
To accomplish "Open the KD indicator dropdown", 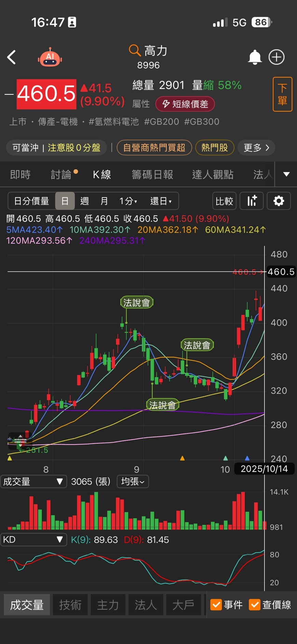I will tap(33, 540).
